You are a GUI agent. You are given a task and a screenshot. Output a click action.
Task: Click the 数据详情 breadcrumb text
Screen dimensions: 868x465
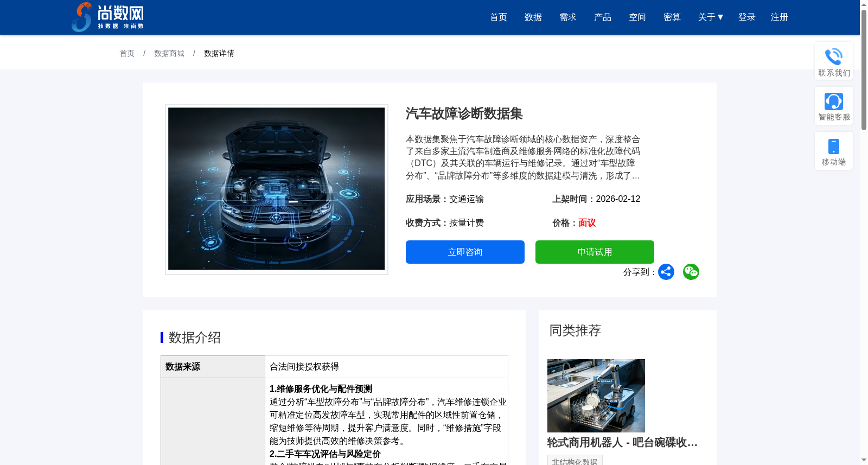coord(219,53)
